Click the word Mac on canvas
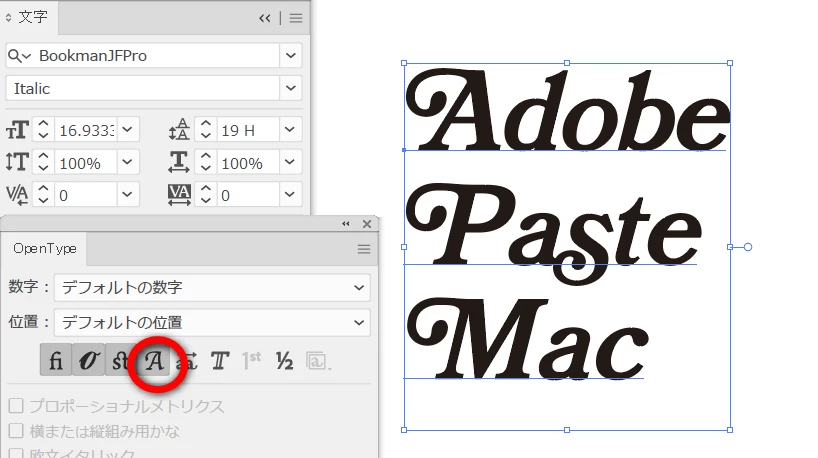The image size is (818, 458). click(527, 339)
